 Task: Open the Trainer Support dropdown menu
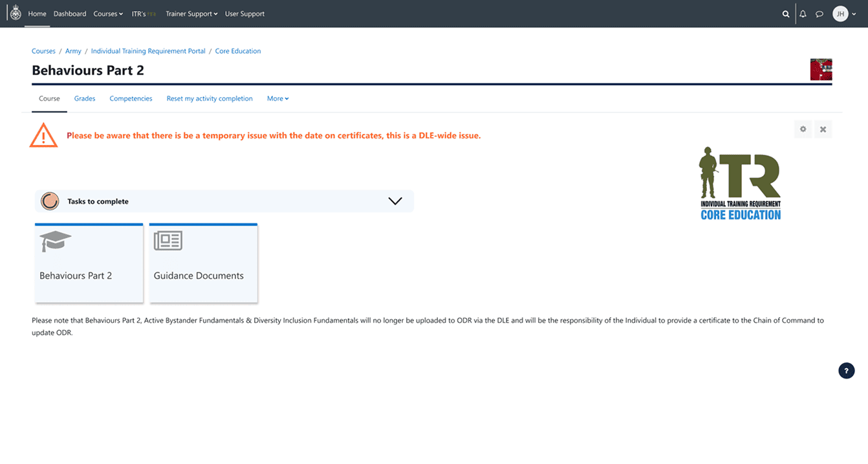click(191, 14)
